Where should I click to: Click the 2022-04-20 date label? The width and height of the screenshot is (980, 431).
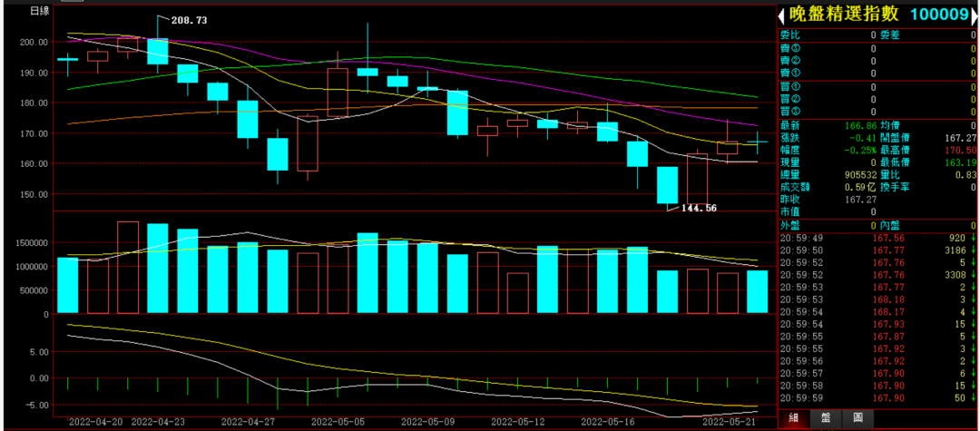pyautogui.click(x=95, y=422)
